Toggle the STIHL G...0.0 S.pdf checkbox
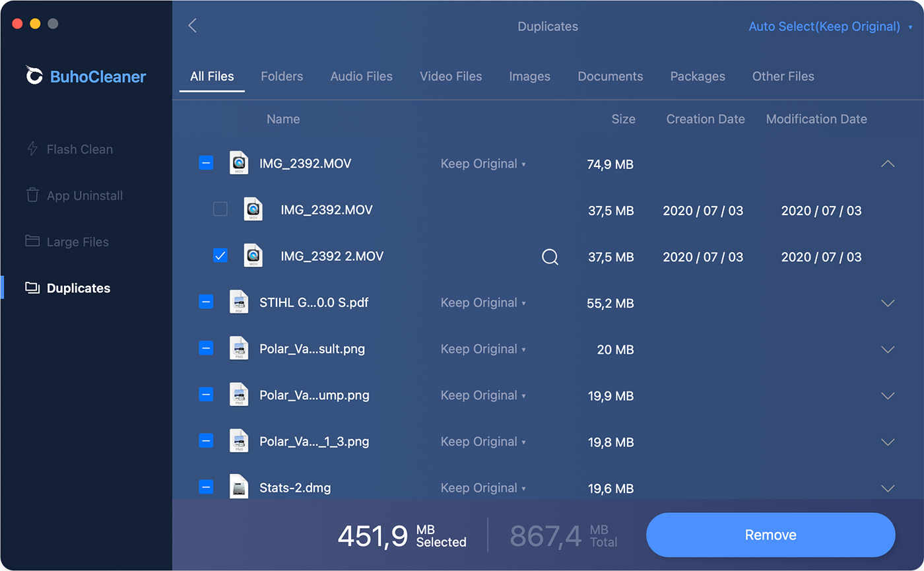Viewport: 924px width, 571px height. coord(206,302)
